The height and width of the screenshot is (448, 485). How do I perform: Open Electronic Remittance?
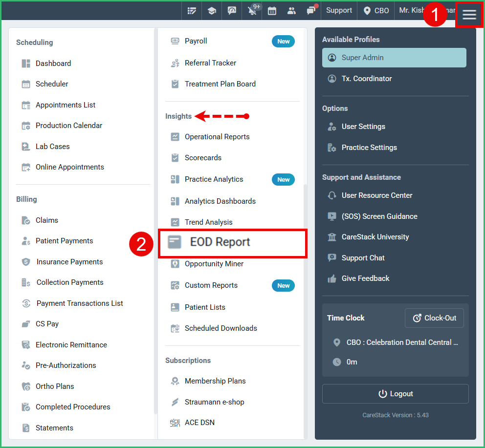71,345
